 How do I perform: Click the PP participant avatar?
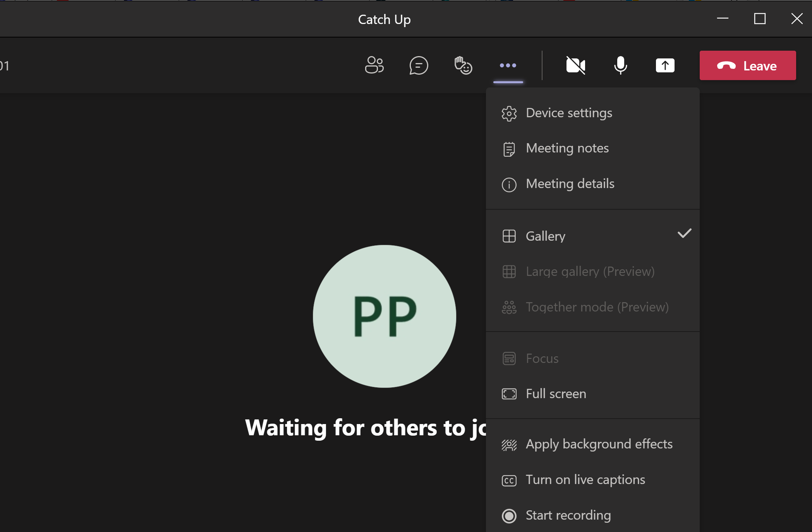pyautogui.click(x=385, y=316)
